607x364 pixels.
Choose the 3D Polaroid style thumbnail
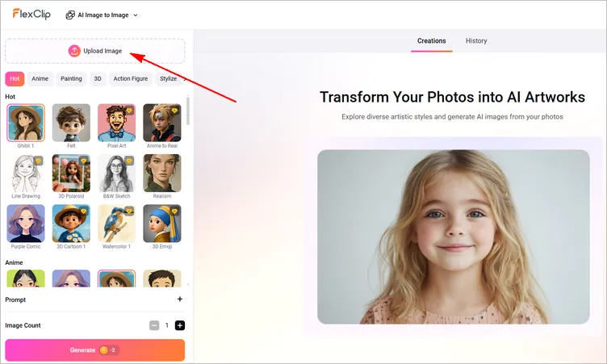click(x=71, y=173)
